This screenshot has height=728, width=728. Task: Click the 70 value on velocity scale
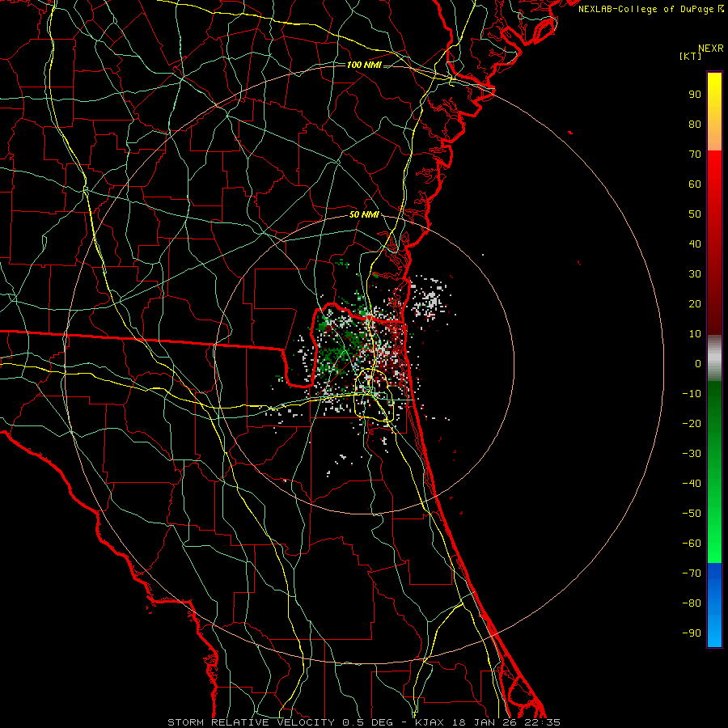[x=695, y=154]
